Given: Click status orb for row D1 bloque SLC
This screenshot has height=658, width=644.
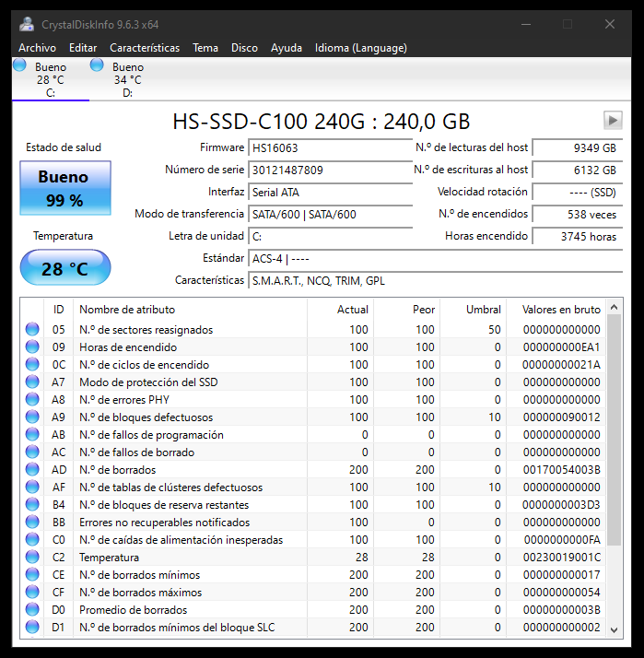Looking at the screenshot, I should (32, 627).
